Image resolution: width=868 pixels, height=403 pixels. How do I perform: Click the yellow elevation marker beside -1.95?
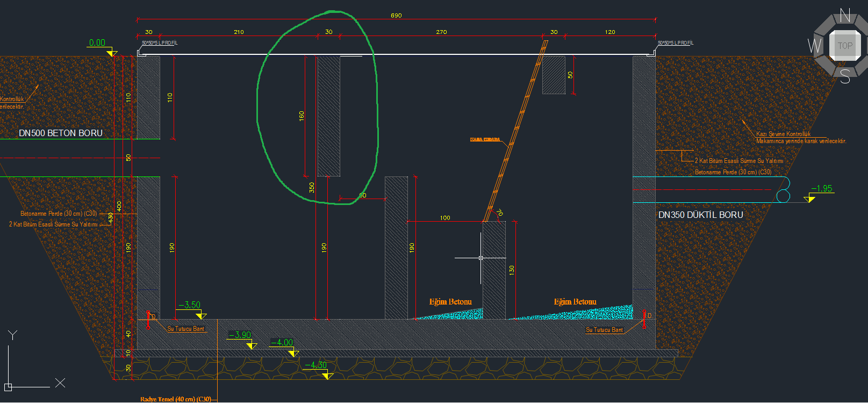tap(809, 199)
